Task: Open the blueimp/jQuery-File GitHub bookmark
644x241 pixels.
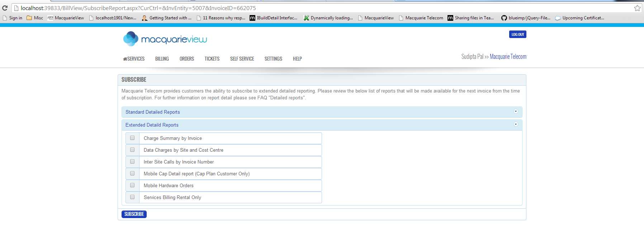Action: (x=526, y=18)
